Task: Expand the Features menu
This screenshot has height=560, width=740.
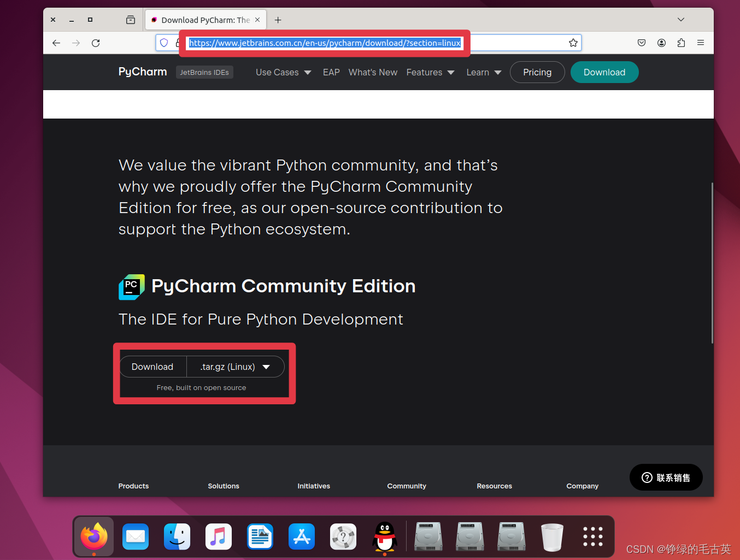Action: click(x=431, y=72)
